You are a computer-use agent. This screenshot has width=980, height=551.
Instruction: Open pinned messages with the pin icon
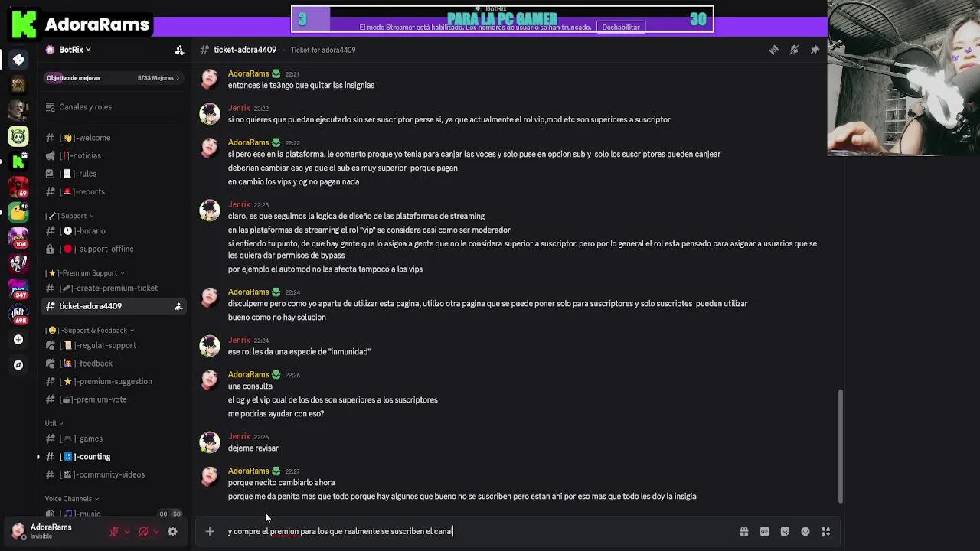[x=815, y=50]
